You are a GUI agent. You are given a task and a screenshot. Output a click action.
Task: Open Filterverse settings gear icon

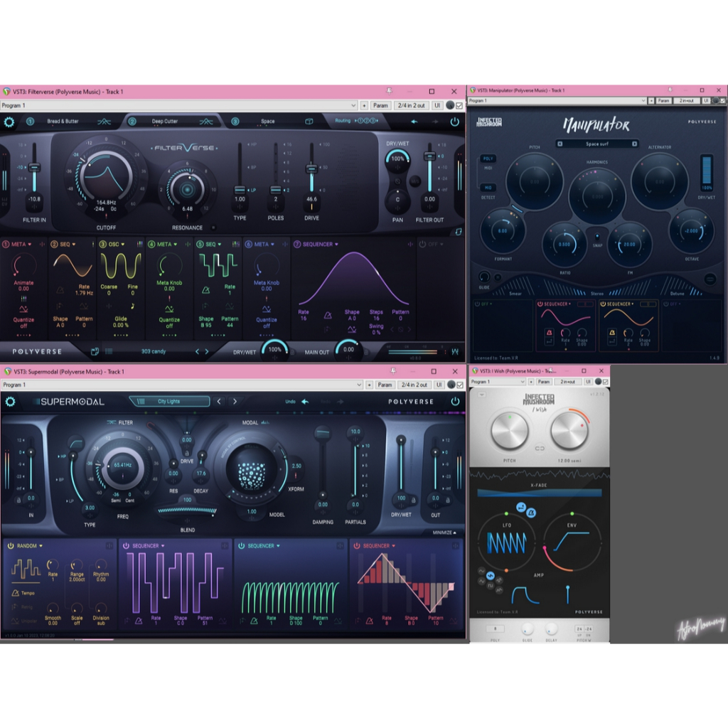point(9,122)
